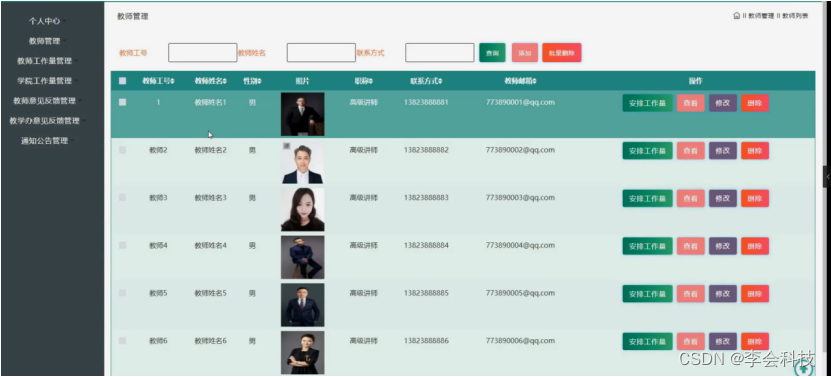Check the checkbox for row 教师6
The width and height of the screenshot is (831, 377).
pos(122,340)
